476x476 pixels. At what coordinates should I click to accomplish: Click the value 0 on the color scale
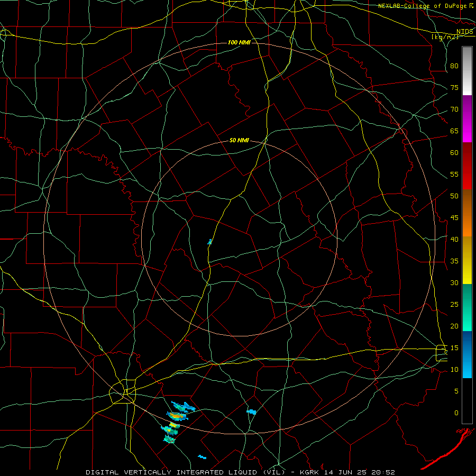pos(456,413)
